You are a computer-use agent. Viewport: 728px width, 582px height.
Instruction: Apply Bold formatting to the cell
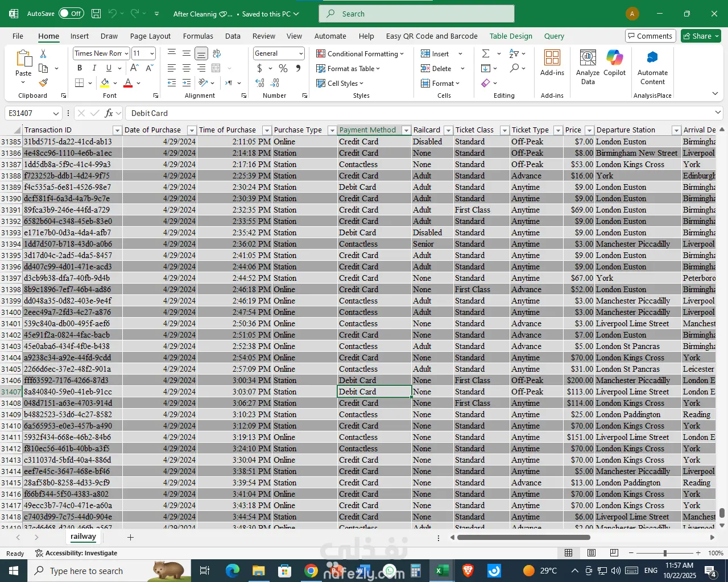tap(80, 68)
